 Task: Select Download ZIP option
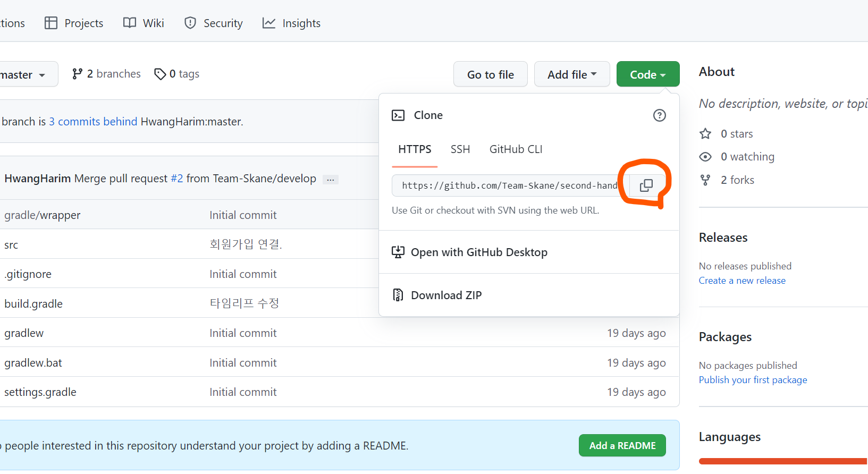(x=529, y=295)
